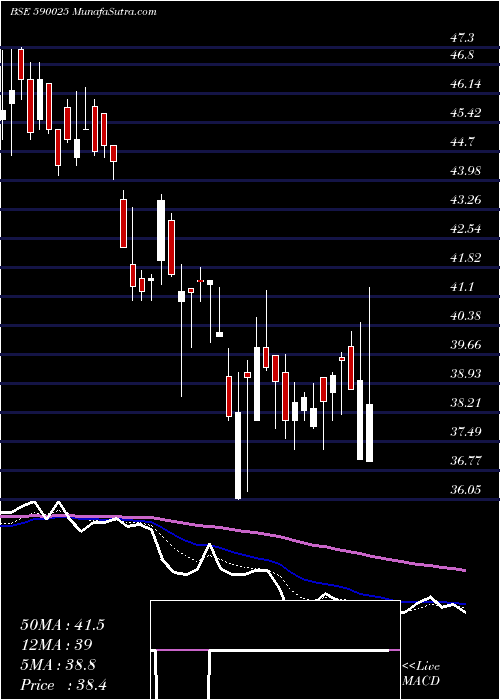Click the 43.98 price axis label
The height and width of the screenshot is (700, 500).
(x=466, y=171)
